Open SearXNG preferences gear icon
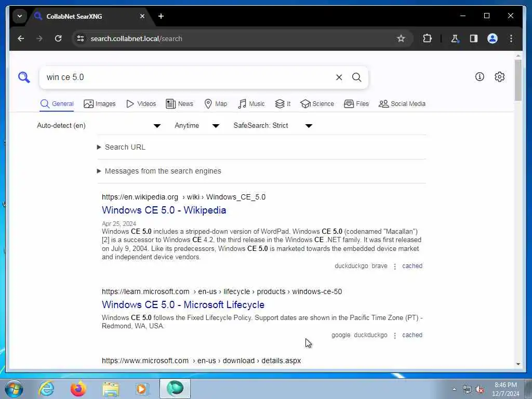 (499, 77)
